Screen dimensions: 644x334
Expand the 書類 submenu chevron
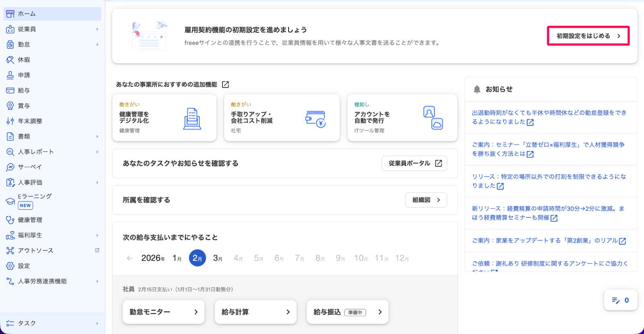tap(97, 136)
